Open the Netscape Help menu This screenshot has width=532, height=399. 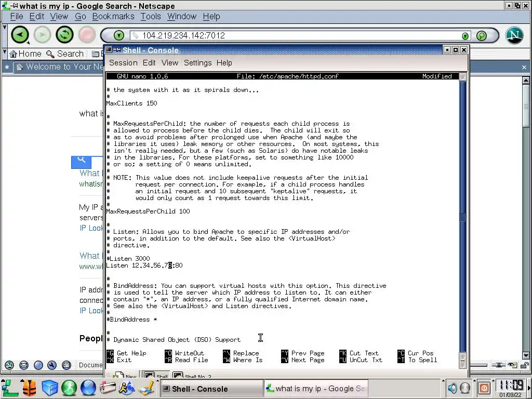coord(211,16)
